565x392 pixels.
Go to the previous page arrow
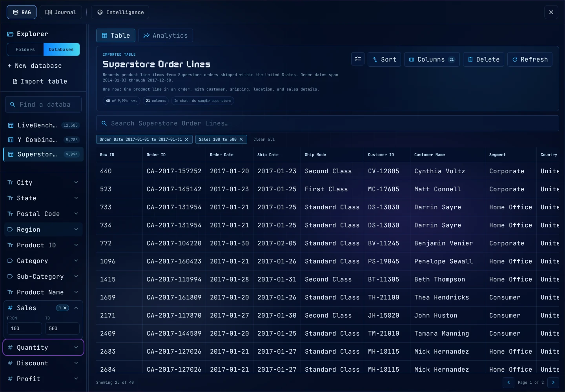(x=508, y=382)
